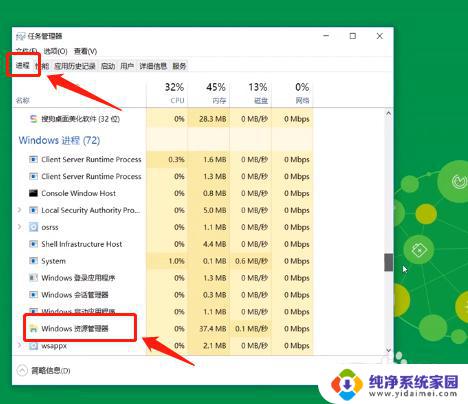Select the Local Security Authority Pro... name
468x404 pixels.
[x=91, y=210]
